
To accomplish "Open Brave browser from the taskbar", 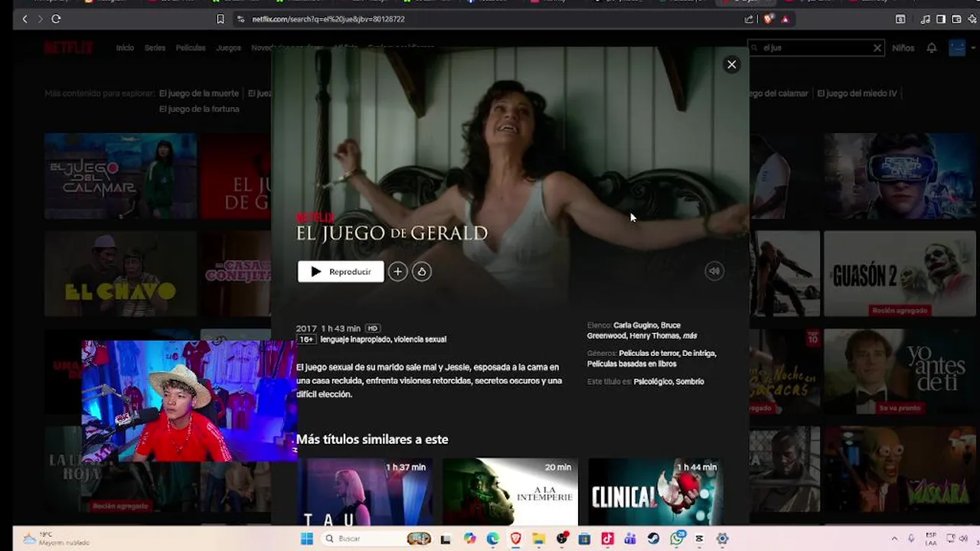I will pyautogui.click(x=516, y=539).
